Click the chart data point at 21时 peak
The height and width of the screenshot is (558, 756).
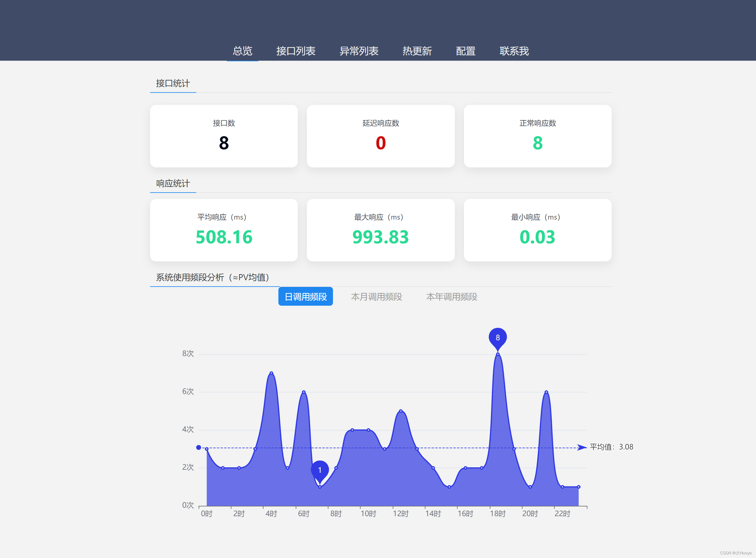pyautogui.click(x=546, y=392)
